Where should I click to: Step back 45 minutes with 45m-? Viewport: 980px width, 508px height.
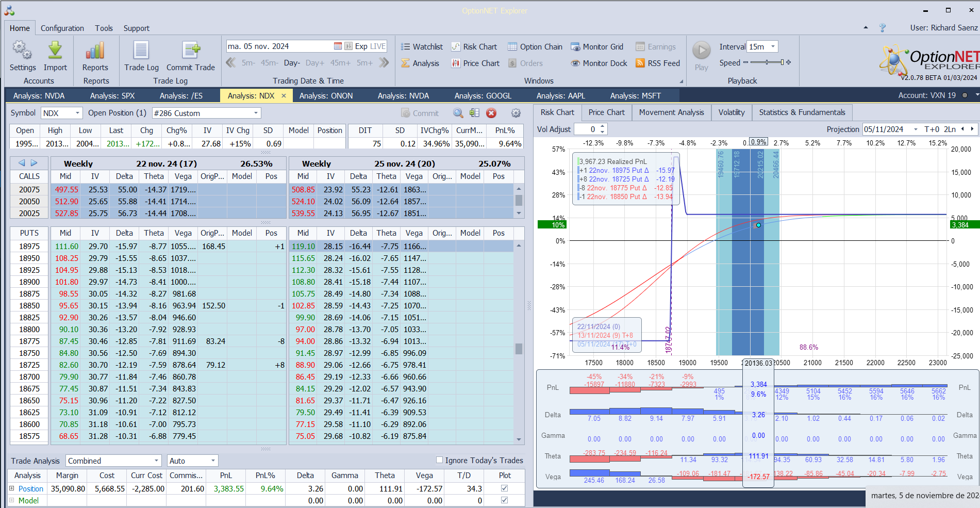269,63
